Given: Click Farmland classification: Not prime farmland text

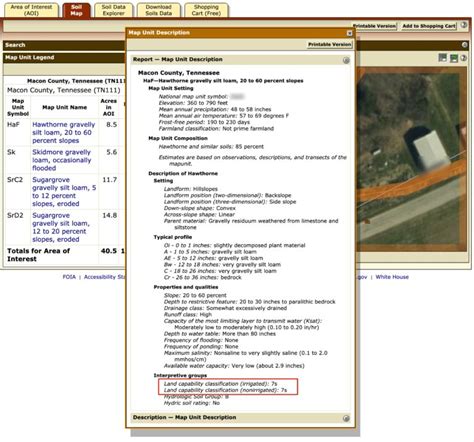Looking at the screenshot, I should pyautogui.click(x=216, y=129).
